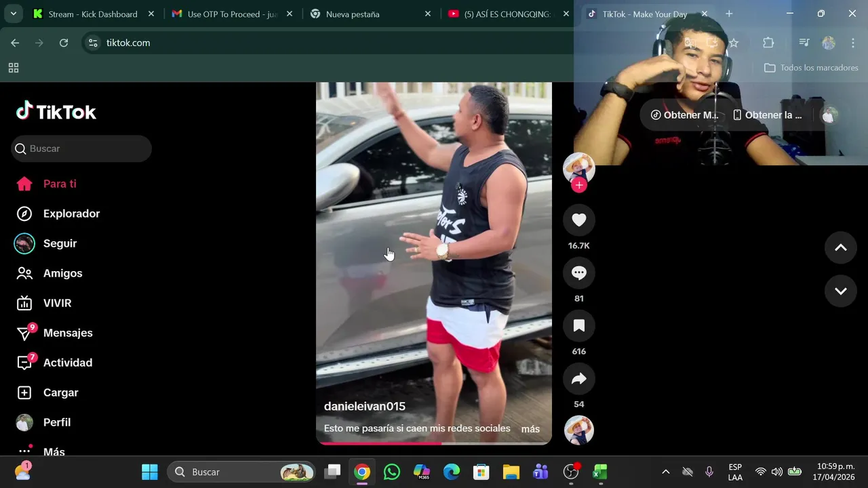Open Microsoft Edge from taskbar
Screen dimensions: 868x488
[x=452, y=472]
